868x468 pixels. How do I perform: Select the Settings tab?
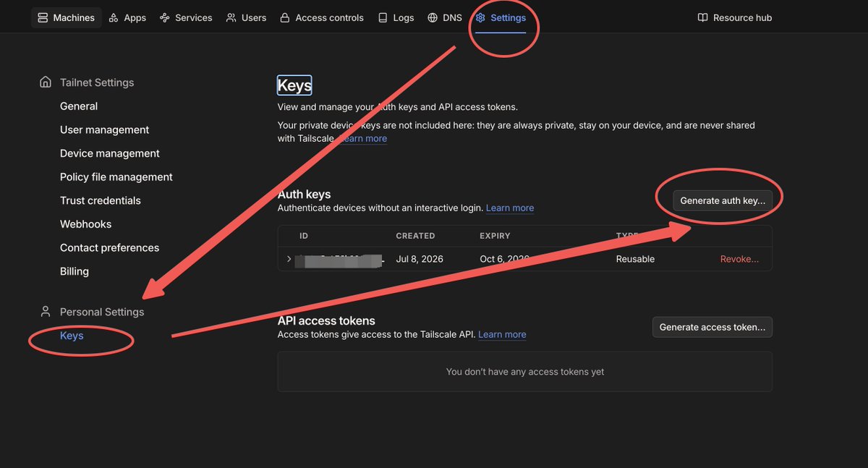coord(501,17)
